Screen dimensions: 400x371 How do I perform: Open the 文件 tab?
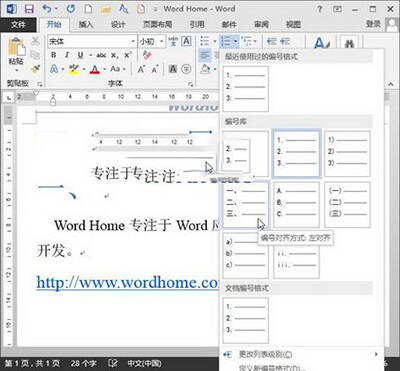point(18,24)
